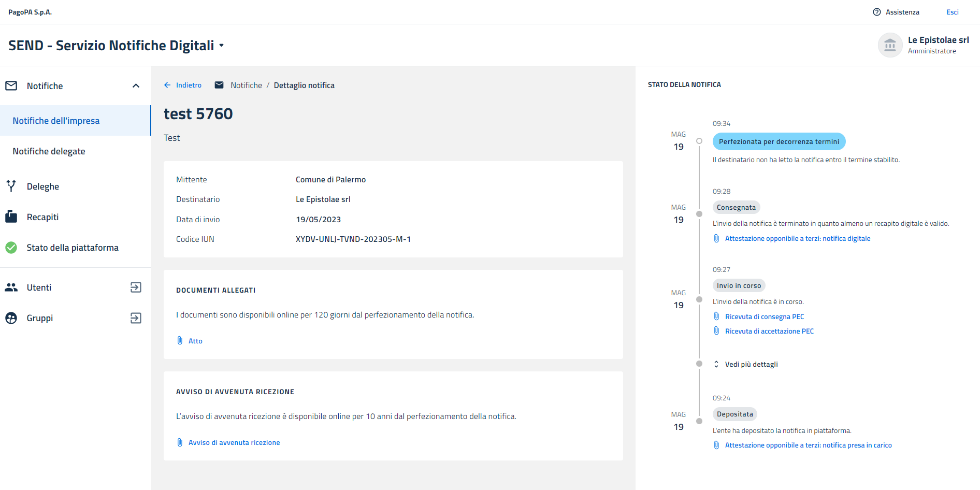Go back using the Indietro button
Viewport: 980px width, 490px height.
[x=183, y=85]
